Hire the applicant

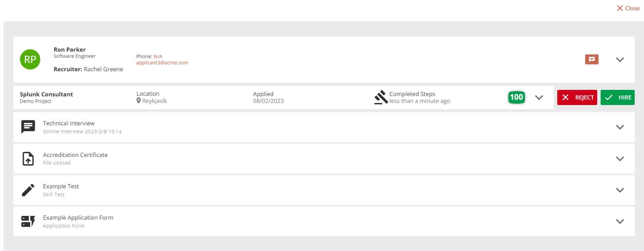[x=617, y=97]
